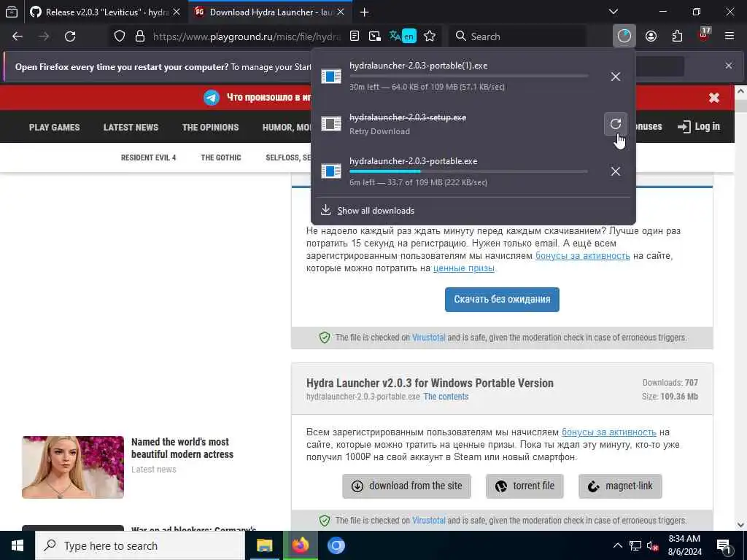Open the Windows Start menu

18,545
